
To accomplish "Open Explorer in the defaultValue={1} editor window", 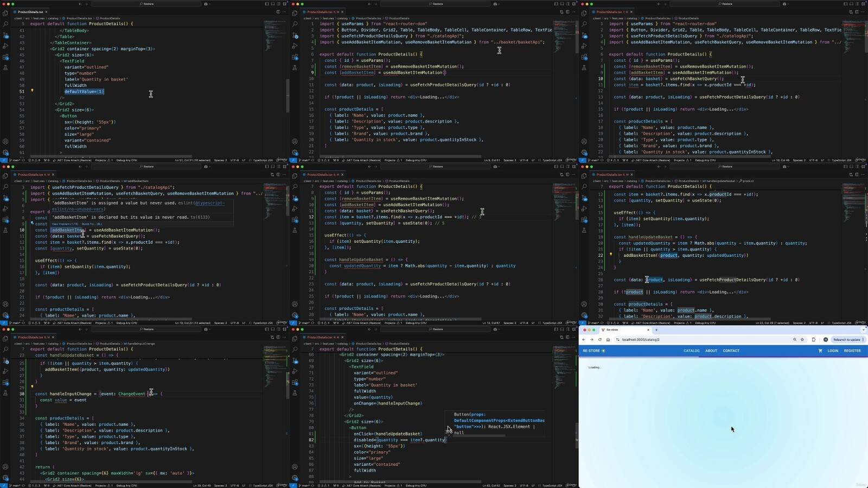I will click(x=5, y=14).
